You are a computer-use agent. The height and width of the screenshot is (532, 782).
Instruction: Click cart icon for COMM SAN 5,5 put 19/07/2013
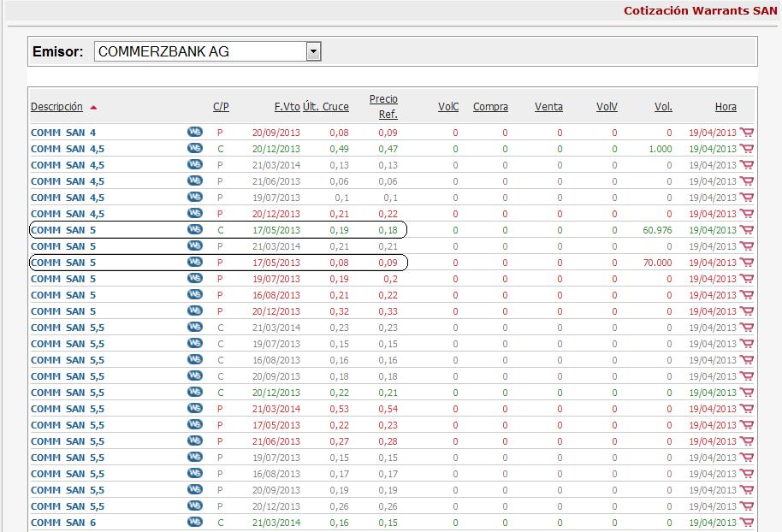747,458
